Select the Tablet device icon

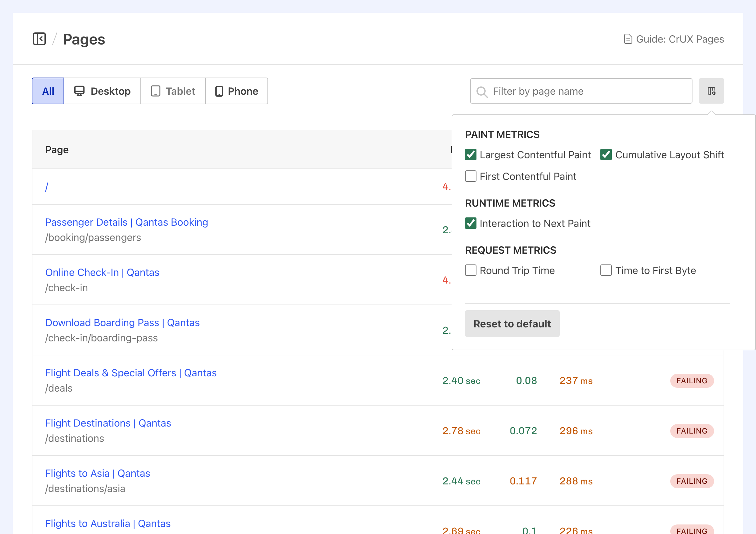[155, 91]
